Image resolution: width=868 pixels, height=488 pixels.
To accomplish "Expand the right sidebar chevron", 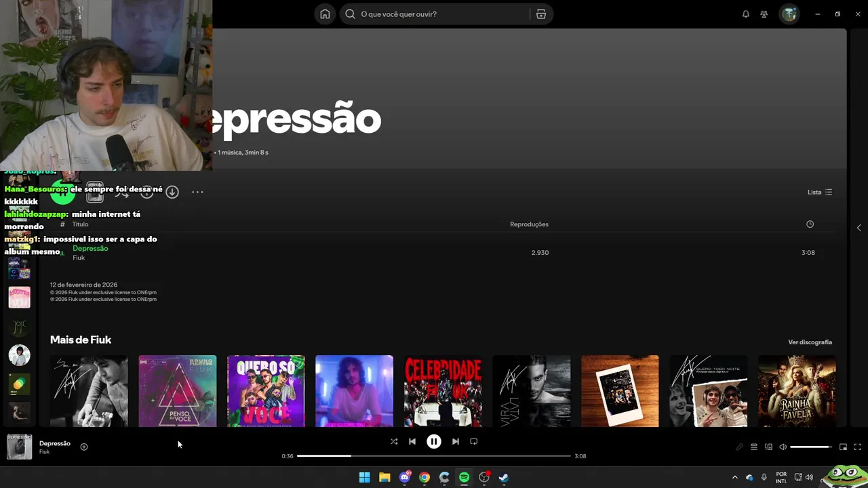I will [x=859, y=228].
